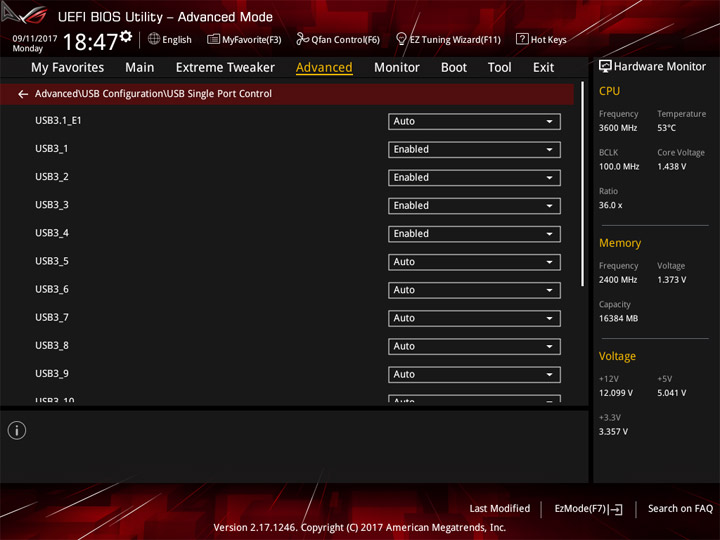Click the info circle icon in help area
The image size is (720, 540).
[17, 430]
